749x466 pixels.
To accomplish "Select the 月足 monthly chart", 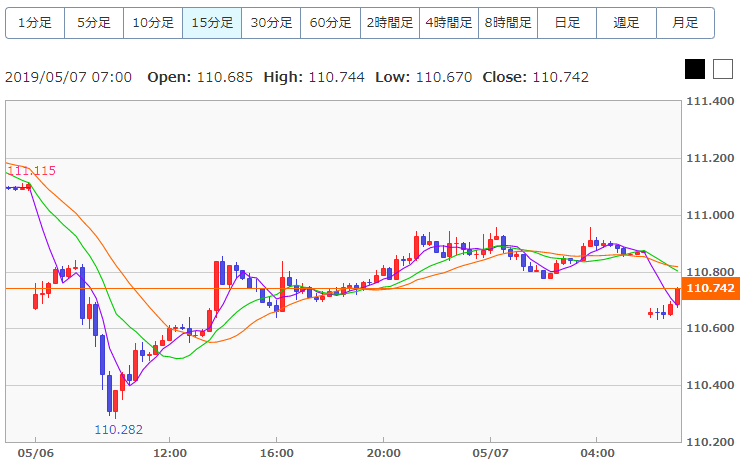I will [x=685, y=22].
